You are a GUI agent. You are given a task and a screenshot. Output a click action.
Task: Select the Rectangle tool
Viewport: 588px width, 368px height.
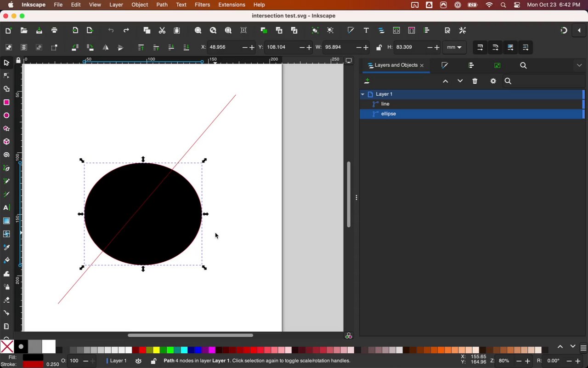click(6, 102)
